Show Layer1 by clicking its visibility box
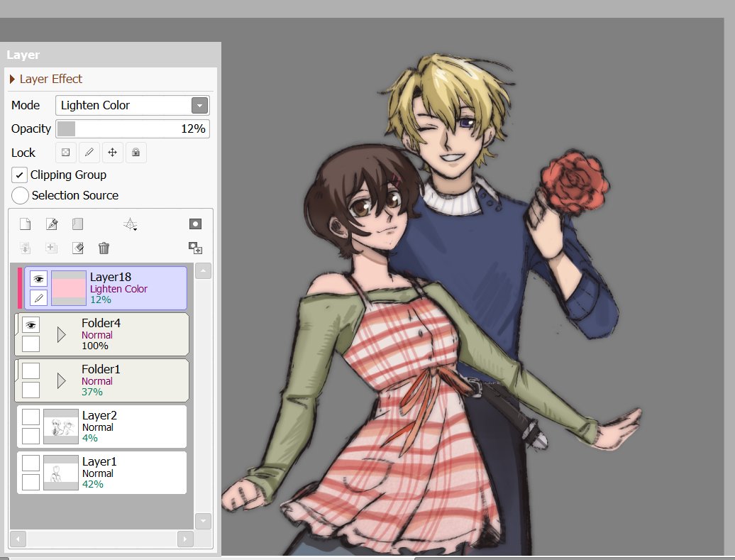Image resolution: width=735 pixels, height=560 pixels. [31, 463]
